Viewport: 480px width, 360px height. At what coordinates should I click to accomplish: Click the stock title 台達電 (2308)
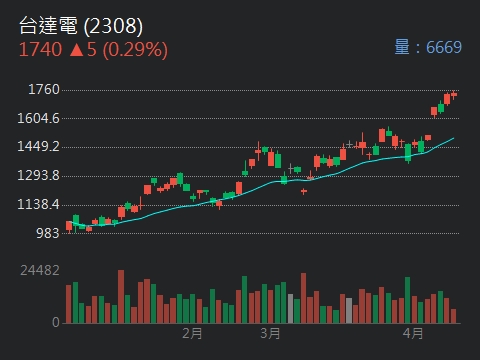pos(81,26)
